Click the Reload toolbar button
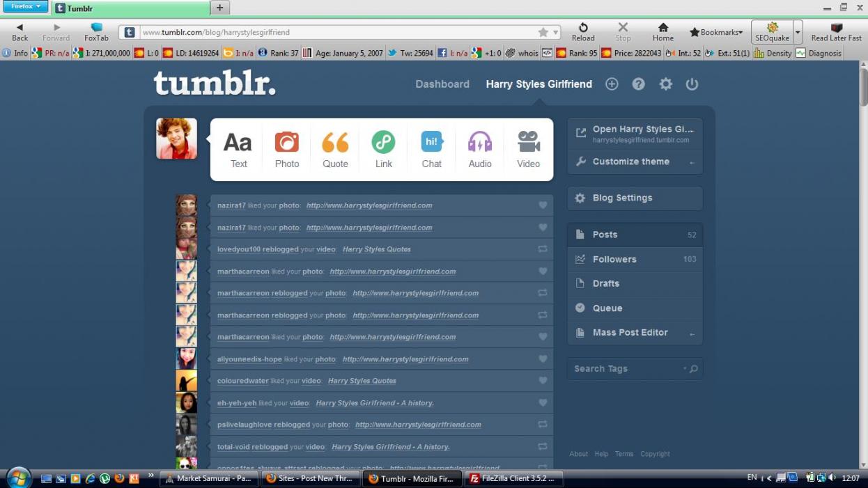The height and width of the screenshot is (488, 868). [583, 32]
